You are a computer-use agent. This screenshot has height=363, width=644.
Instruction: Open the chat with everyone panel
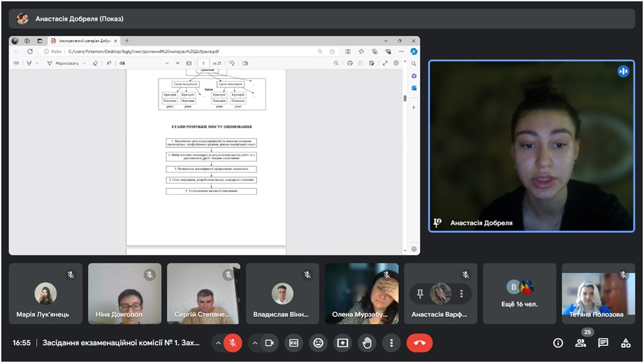click(x=603, y=343)
